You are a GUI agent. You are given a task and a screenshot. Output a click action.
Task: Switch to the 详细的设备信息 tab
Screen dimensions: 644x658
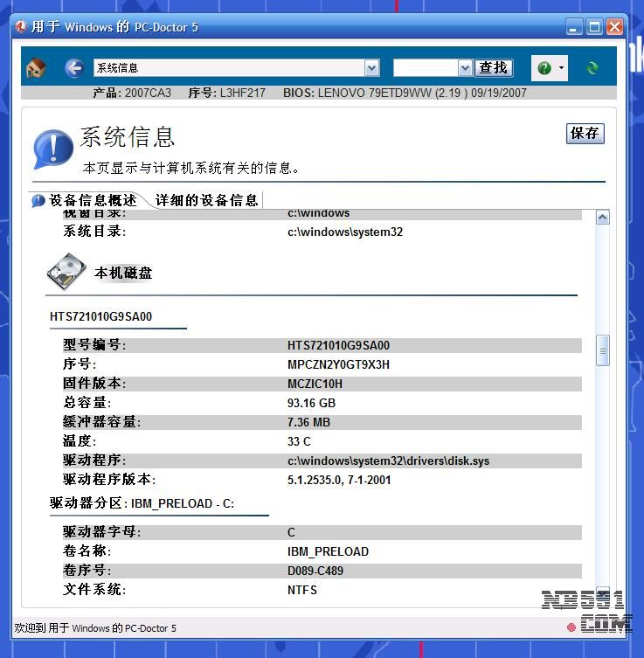[206, 200]
